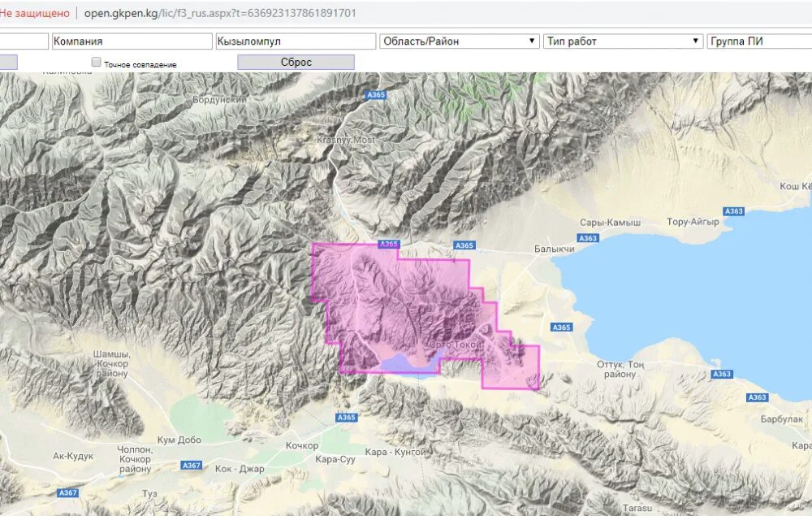Click the 'Оттук, Тон району' label
The image size is (812, 516).
click(x=620, y=369)
